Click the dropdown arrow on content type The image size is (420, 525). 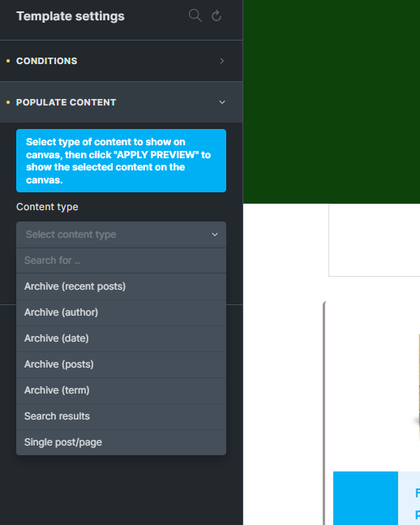click(x=215, y=235)
